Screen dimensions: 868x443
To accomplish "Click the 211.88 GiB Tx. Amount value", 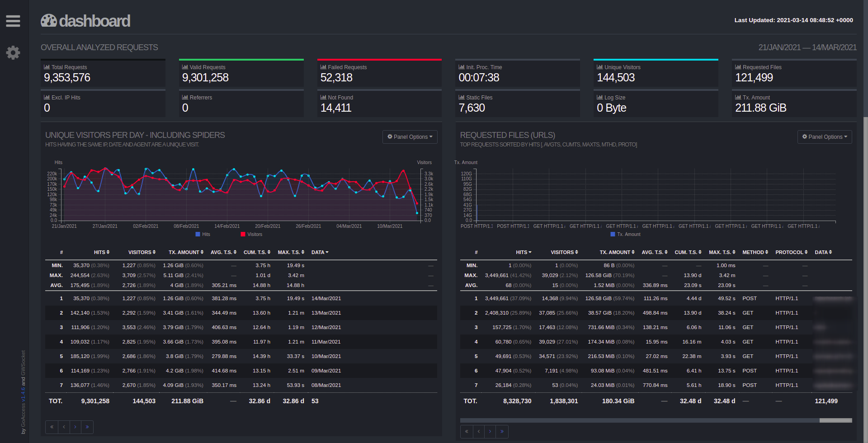I will 760,108.
